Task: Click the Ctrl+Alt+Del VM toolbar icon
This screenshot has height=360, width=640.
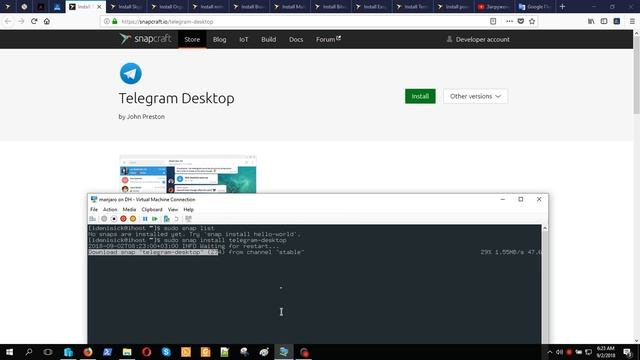Action: (93, 219)
